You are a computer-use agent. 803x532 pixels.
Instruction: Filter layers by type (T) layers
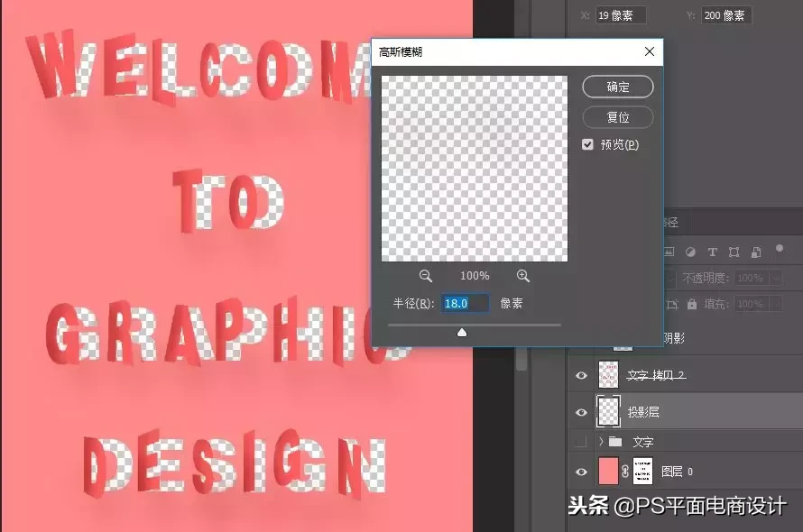point(713,252)
